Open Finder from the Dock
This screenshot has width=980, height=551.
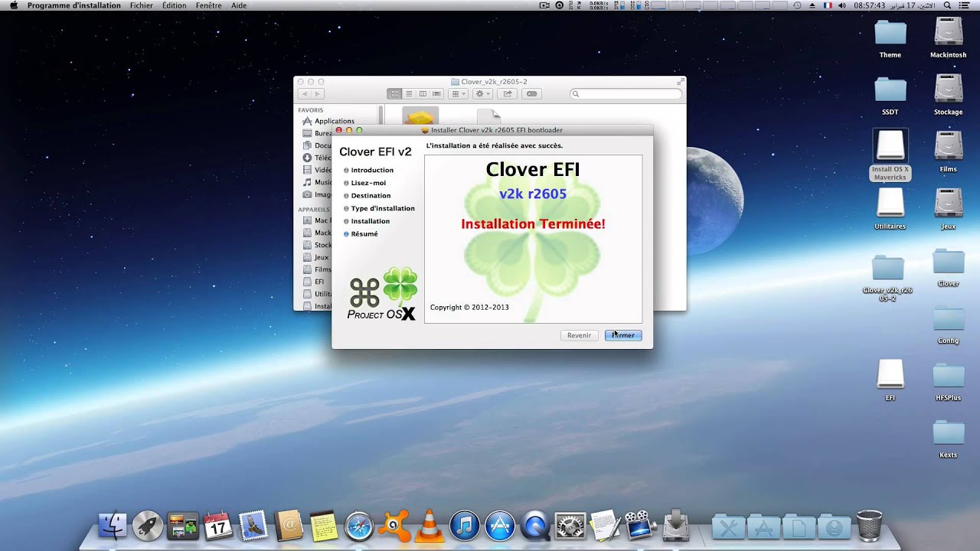113,526
